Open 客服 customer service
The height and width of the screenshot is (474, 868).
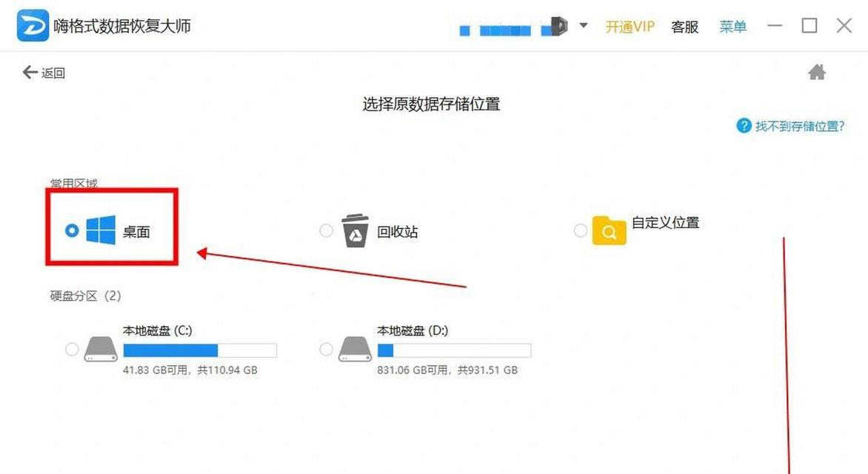[x=685, y=27]
